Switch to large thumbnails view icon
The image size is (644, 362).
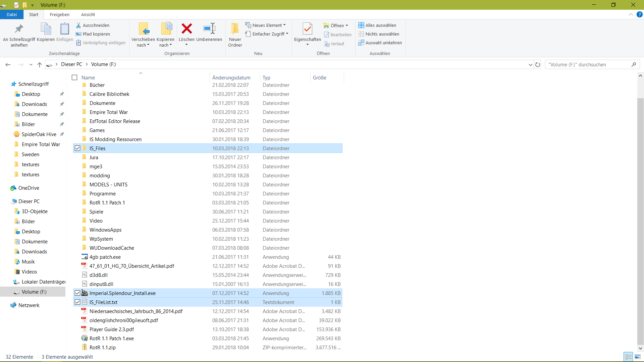pos(637,357)
